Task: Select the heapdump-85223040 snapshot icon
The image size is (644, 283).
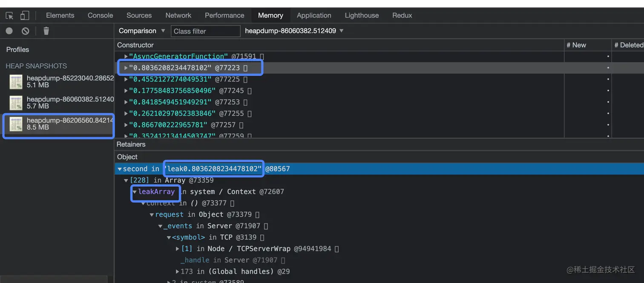Action: pyautogui.click(x=16, y=82)
